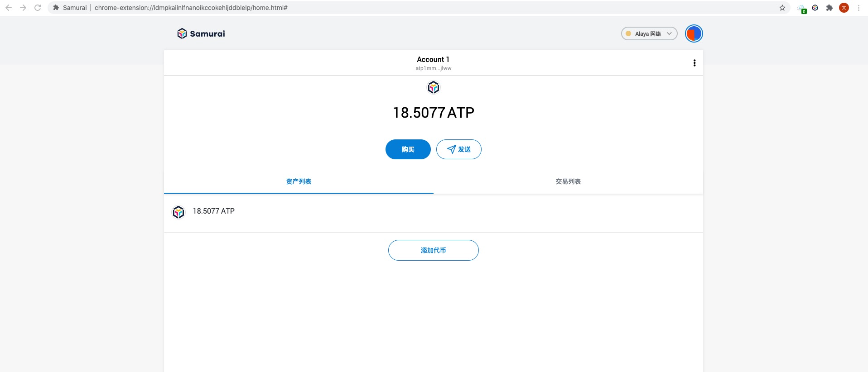
Task: Click the 添加代币 button
Action: point(433,250)
